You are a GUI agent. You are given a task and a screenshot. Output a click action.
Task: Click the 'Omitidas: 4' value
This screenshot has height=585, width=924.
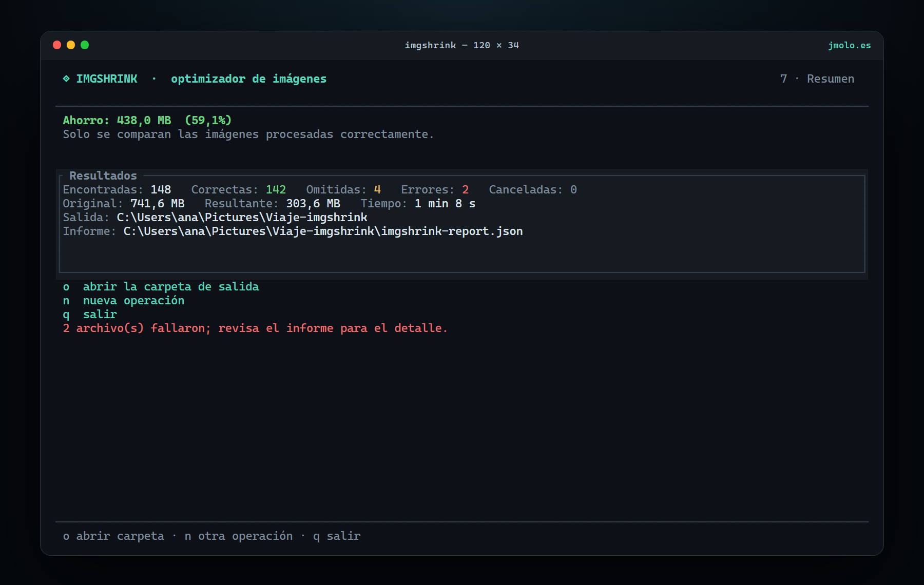[343, 189]
